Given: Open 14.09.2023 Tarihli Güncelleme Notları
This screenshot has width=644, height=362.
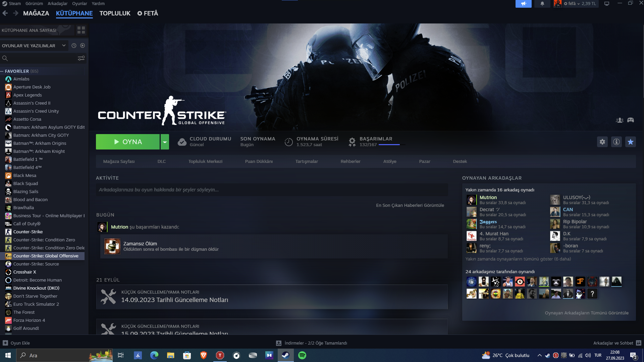Looking at the screenshot, I should click(272, 297).
